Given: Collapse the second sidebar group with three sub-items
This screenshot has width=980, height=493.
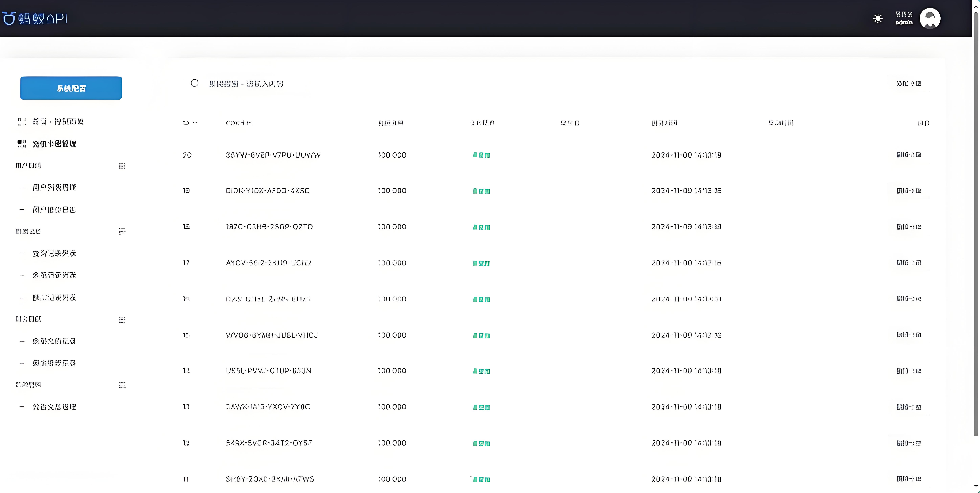Looking at the screenshot, I should (122, 231).
